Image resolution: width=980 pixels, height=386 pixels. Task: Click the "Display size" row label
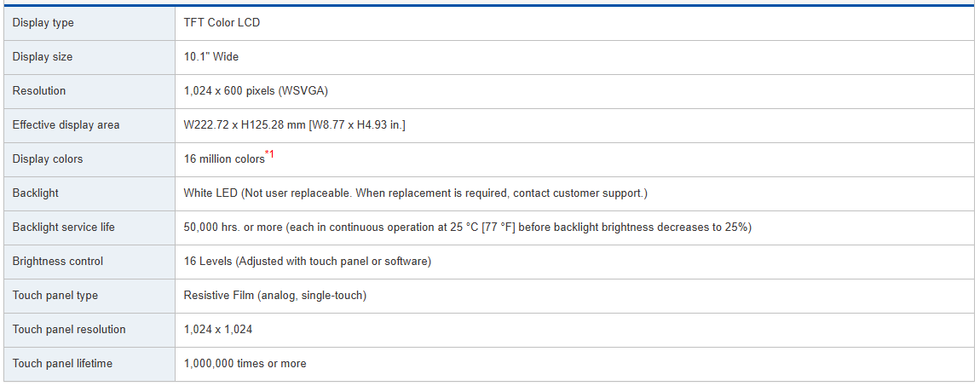click(43, 57)
